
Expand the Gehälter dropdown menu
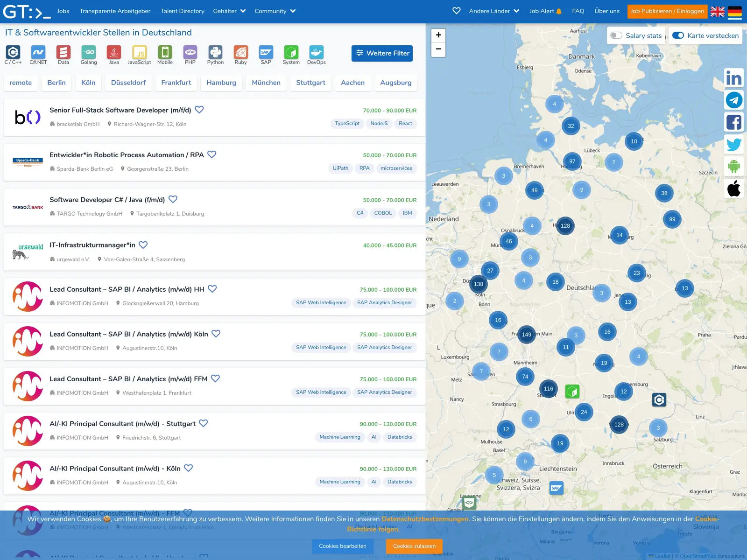click(x=229, y=11)
